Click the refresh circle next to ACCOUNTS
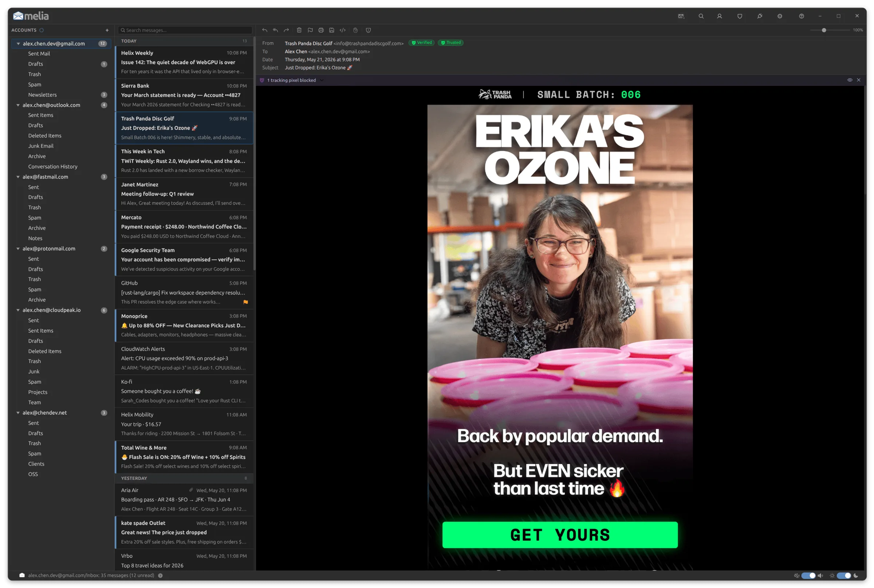Screen dimensions: 874x588 tap(42, 30)
